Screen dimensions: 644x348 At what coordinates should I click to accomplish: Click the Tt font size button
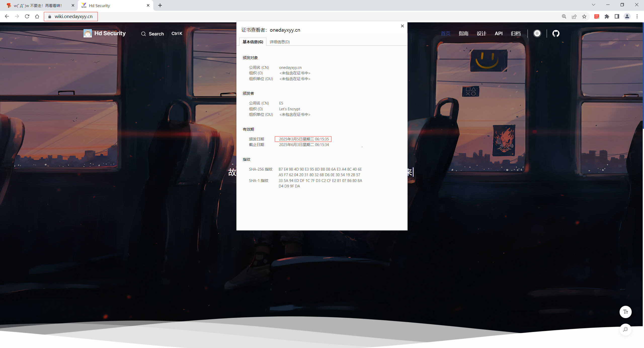pos(626,312)
